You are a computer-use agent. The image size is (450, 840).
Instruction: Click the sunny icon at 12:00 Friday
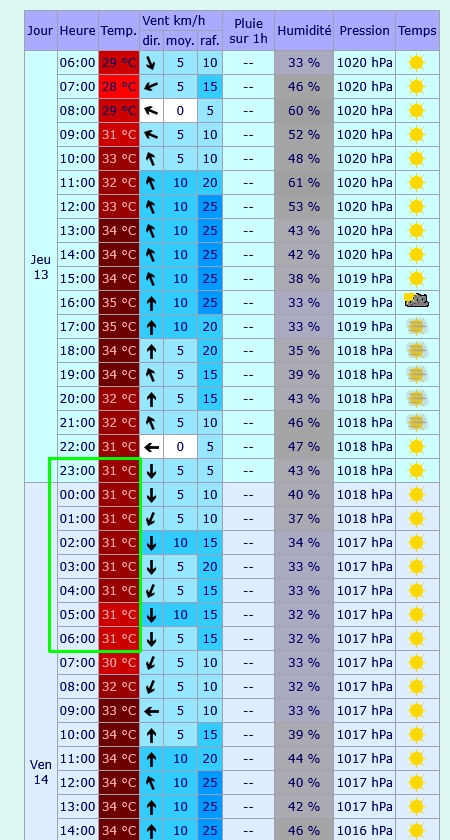point(416,783)
